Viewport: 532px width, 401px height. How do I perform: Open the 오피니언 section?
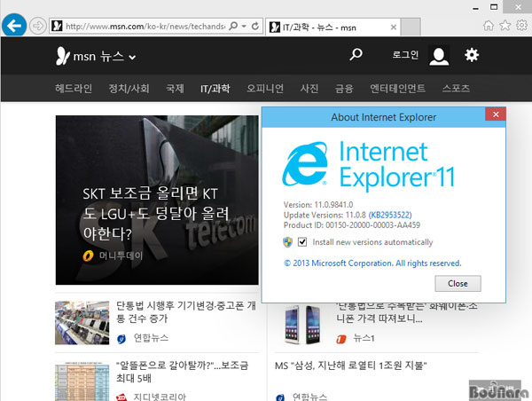[x=265, y=89]
